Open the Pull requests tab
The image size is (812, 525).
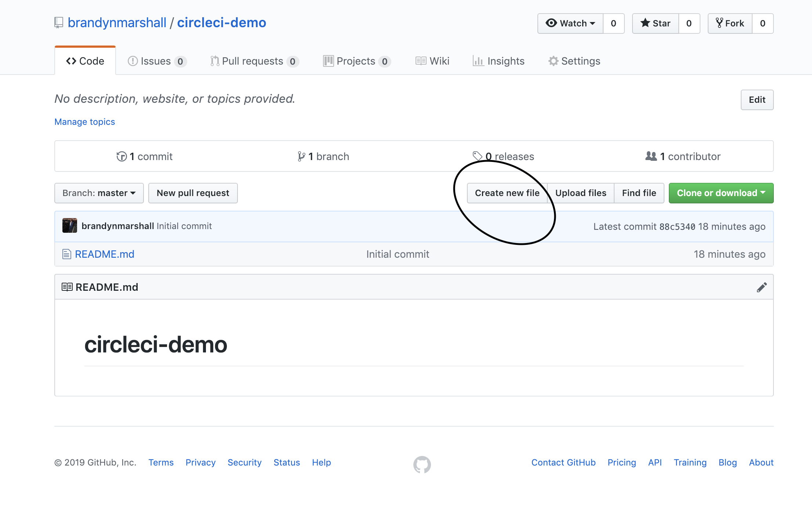255,61
